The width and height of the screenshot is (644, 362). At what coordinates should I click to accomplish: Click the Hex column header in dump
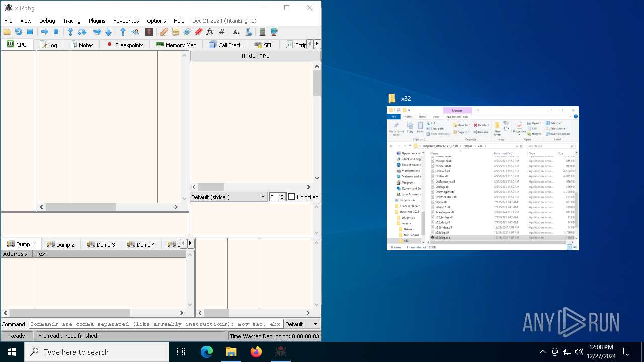(109, 254)
